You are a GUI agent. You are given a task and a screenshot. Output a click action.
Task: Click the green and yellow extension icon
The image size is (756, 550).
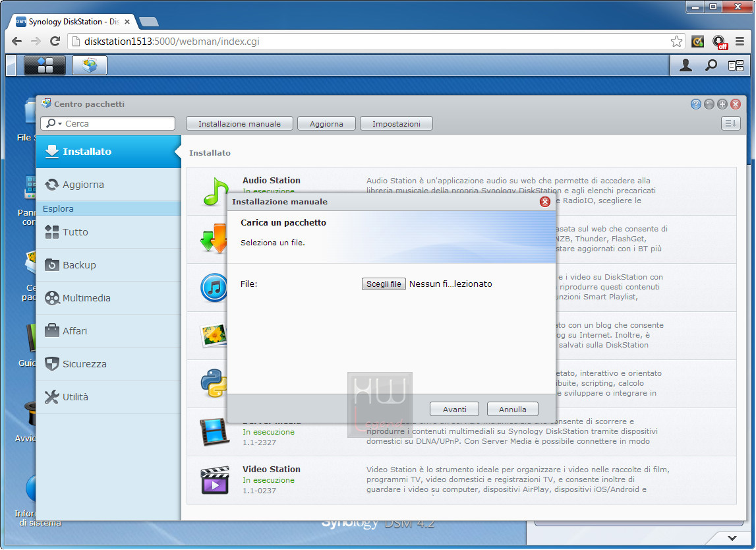697,42
